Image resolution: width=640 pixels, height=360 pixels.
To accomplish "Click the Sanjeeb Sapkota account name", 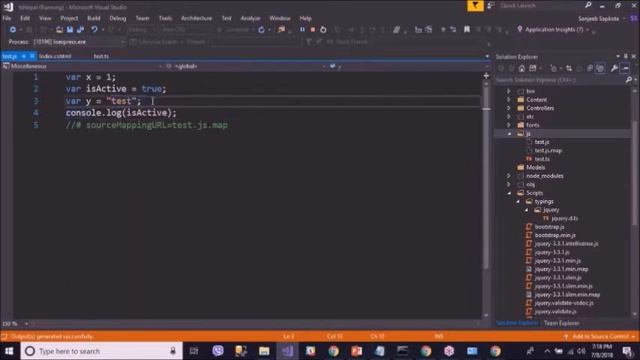I will coord(598,19).
